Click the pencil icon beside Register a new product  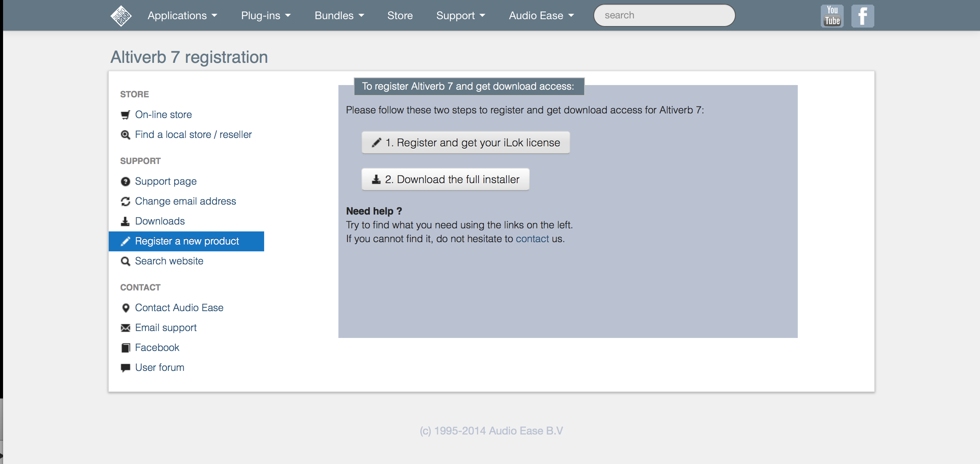point(125,241)
